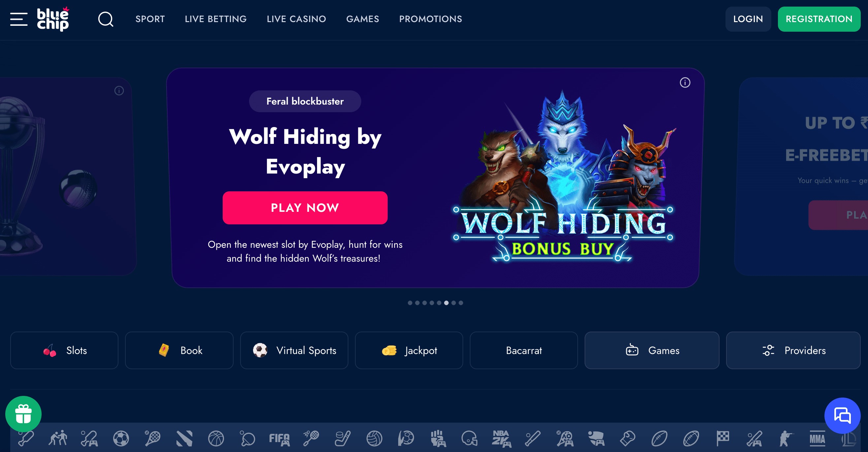The height and width of the screenshot is (452, 868).
Task: Select the basketball sport icon
Action: (x=216, y=438)
